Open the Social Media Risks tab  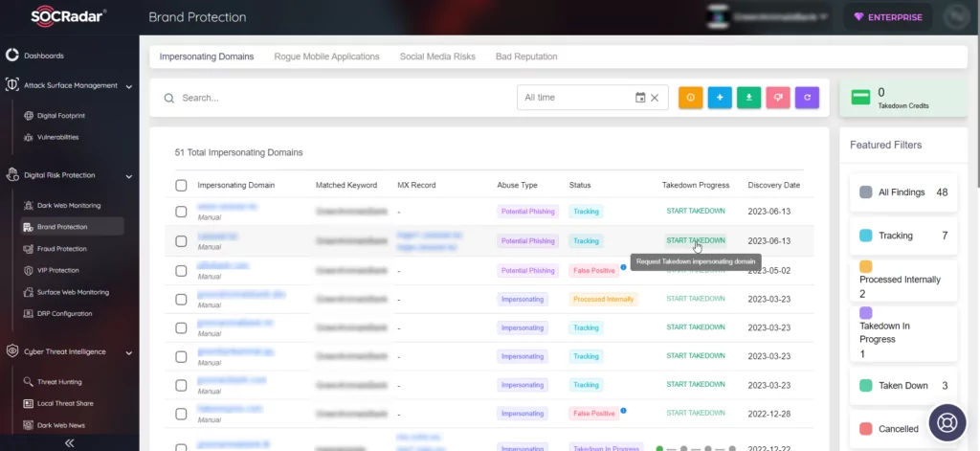(437, 56)
